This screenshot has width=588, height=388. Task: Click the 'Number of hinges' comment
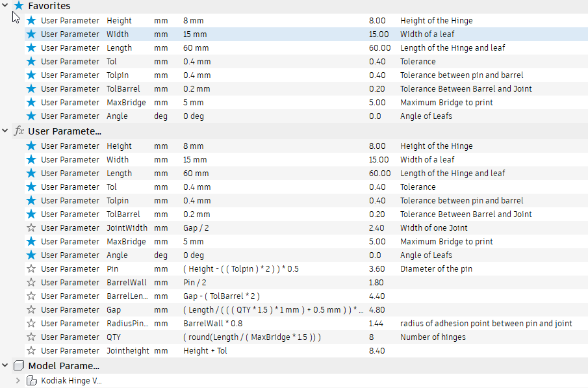433,337
